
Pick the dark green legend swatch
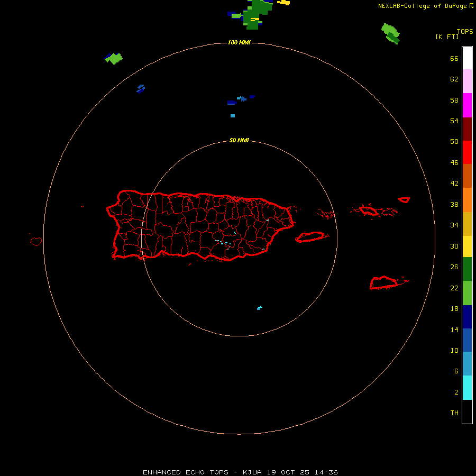click(x=467, y=269)
